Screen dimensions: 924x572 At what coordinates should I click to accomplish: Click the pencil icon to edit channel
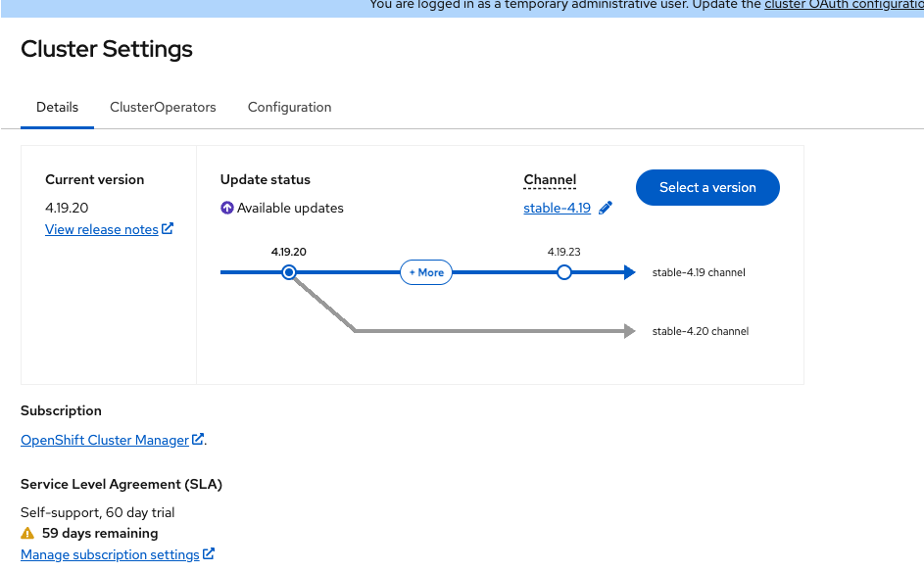click(x=606, y=208)
